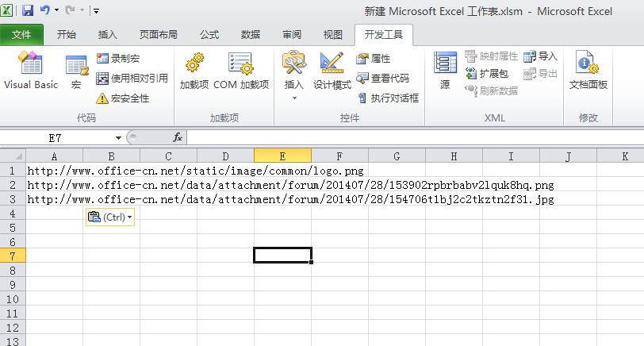Screen dimensions: 644x346
Task: Select column E header
Action: [x=282, y=156]
